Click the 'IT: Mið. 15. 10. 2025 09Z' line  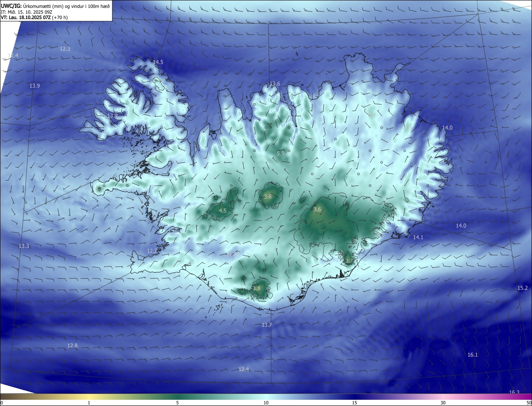pos(26,12)
